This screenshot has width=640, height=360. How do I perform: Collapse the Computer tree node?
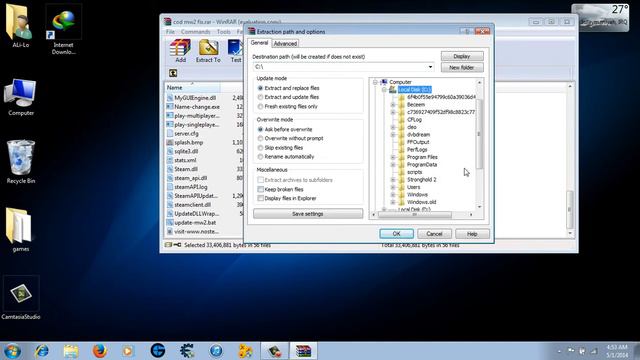[x=376, y=82]
